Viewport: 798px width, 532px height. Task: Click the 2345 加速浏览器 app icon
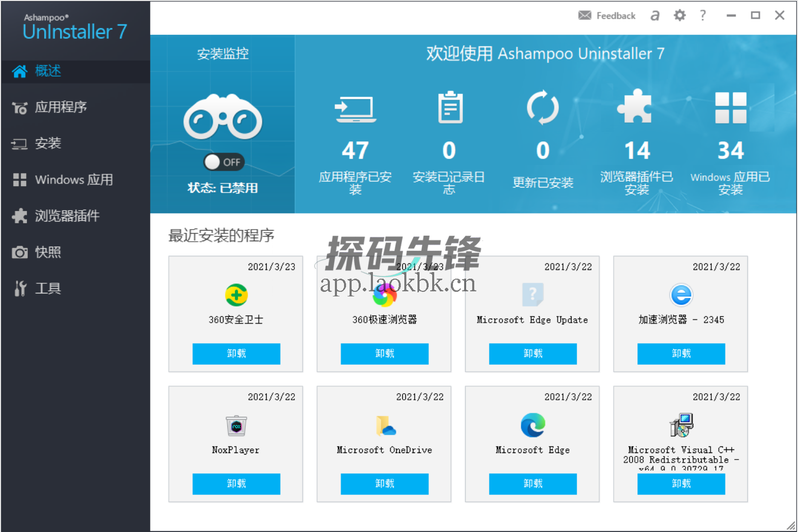[x=681, y=295]
